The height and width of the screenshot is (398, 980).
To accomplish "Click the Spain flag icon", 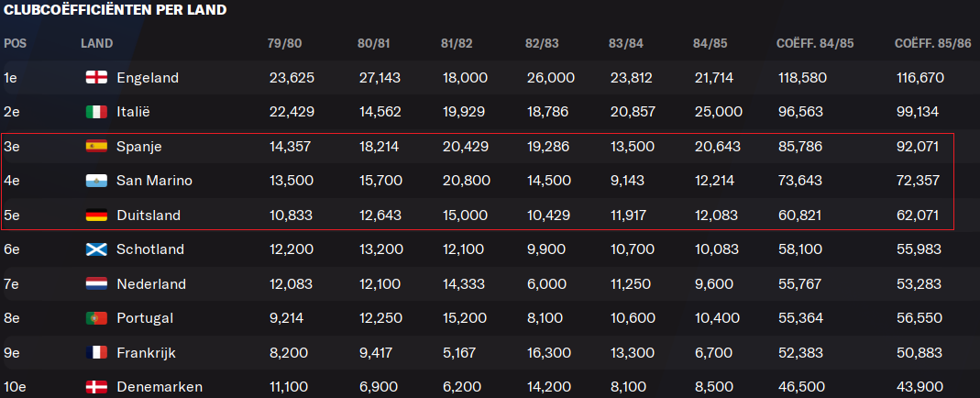I will click(96, 147).
